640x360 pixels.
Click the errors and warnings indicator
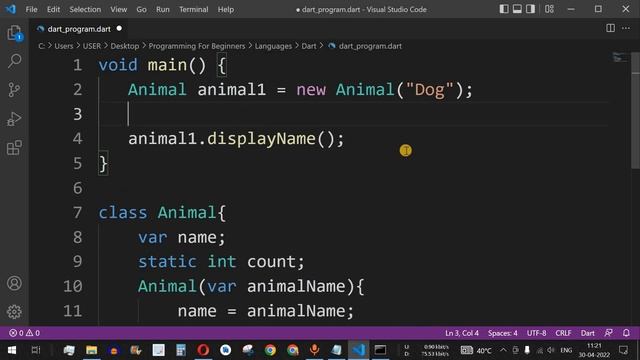(x=24, y=333)
